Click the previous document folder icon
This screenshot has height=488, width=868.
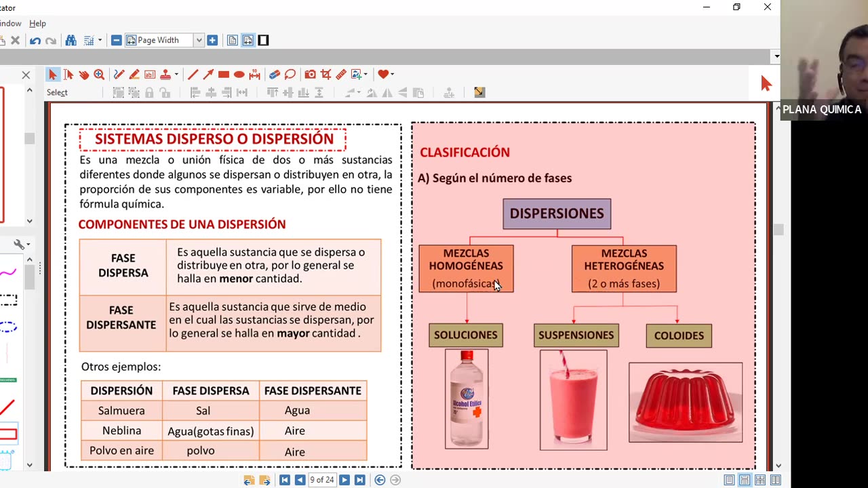pyautogui.click(x=249, y=480)
